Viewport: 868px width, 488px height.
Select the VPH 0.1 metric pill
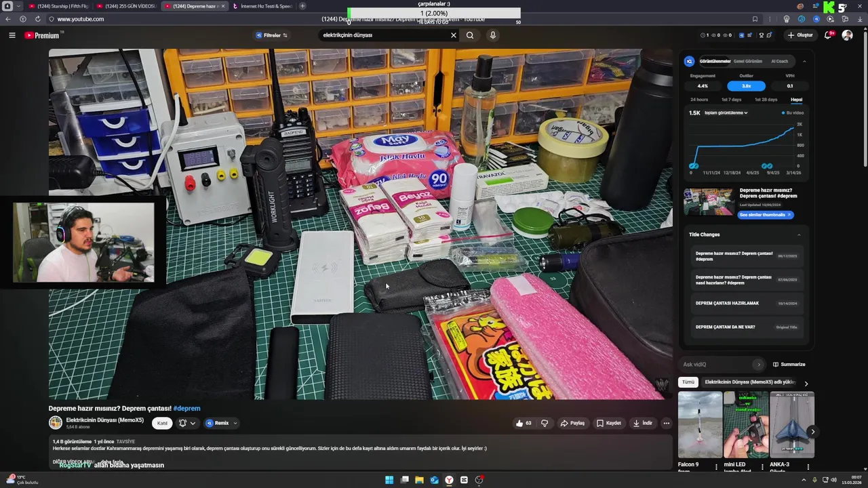click(790, 86)
